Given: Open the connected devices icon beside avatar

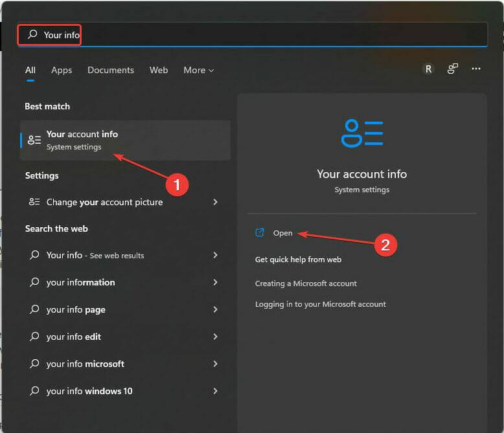Looking at the screenshot, I should (x=453, y=69).
